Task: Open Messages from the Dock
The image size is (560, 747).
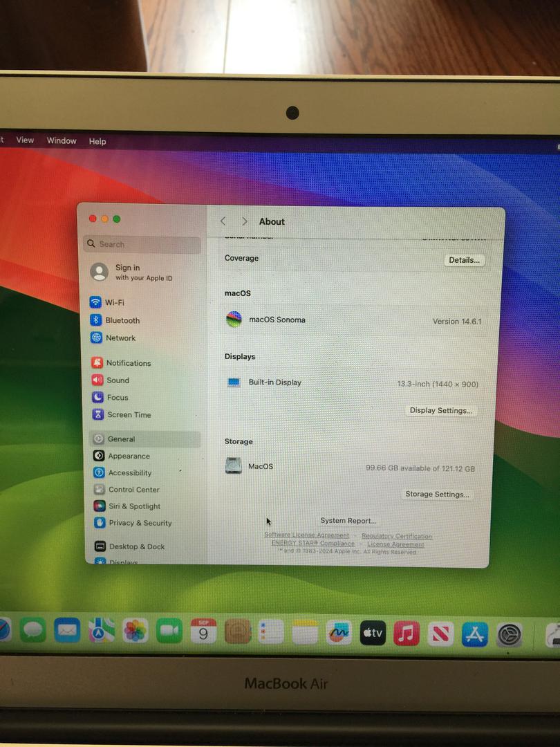Action: [33, 629]
